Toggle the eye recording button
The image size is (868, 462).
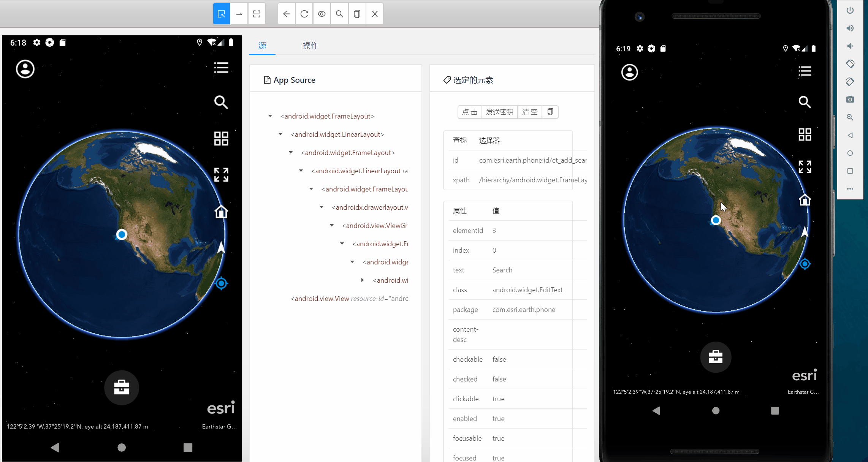click(322, 14)
